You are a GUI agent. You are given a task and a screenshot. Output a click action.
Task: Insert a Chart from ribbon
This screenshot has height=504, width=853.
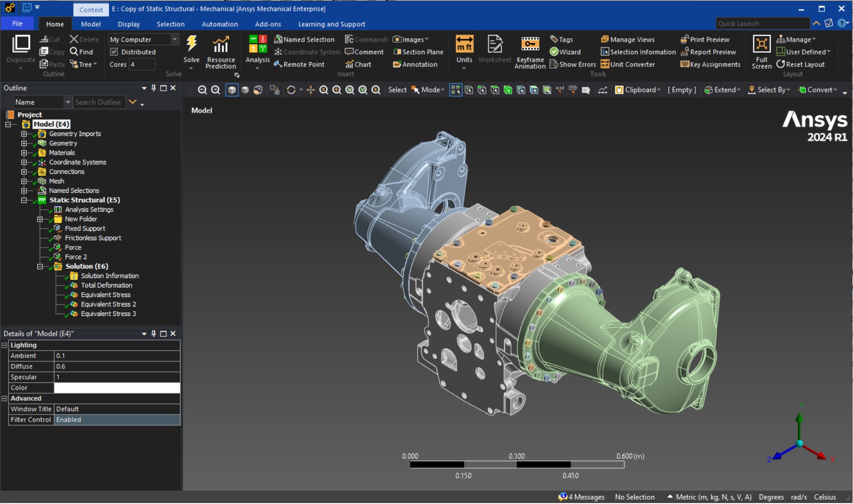(358, 64)
